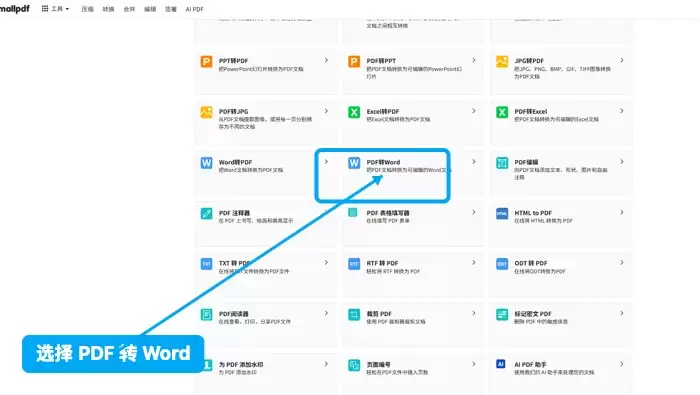Open the HTML to PDF title link
700x395 pixels.
[533, 213]
